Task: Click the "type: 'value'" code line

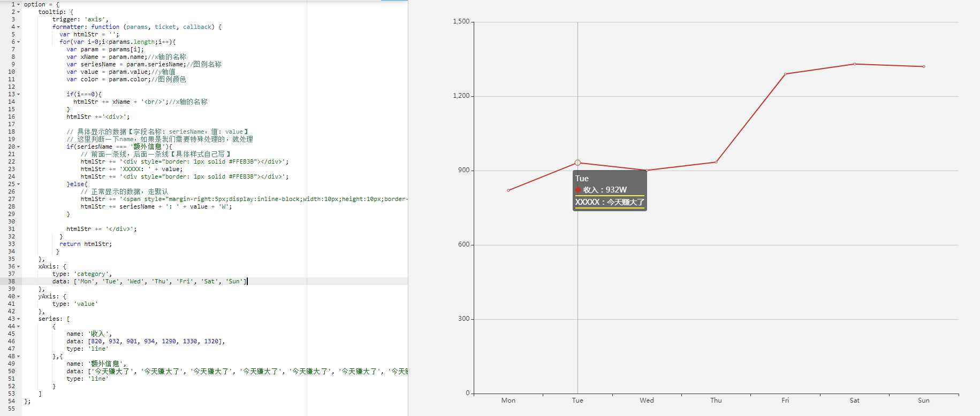Action: pos(75,304)
